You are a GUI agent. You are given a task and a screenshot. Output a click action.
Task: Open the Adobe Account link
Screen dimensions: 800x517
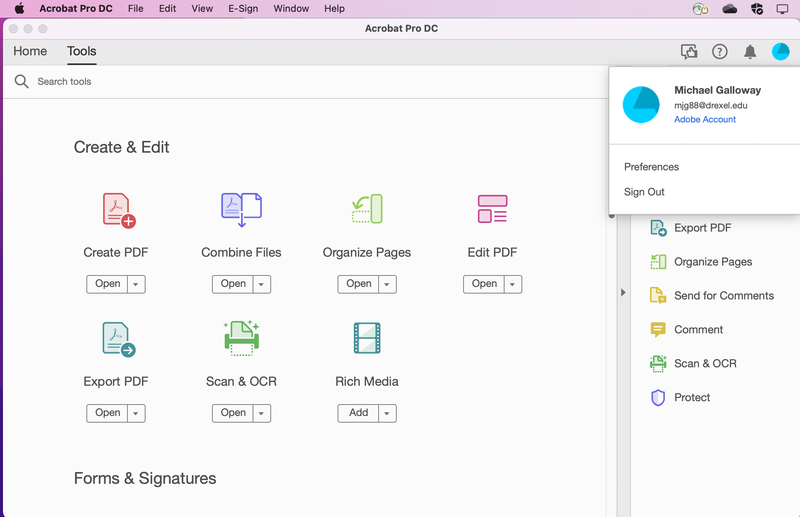click(705, 119)
